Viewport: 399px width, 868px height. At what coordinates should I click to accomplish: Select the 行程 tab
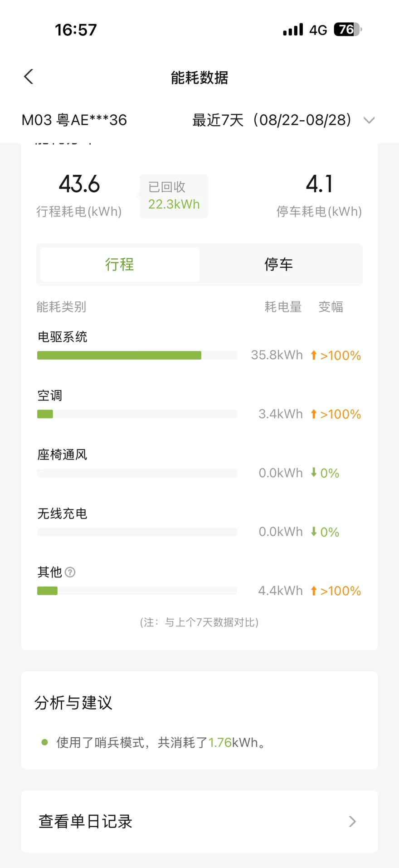tap(120, 264)
